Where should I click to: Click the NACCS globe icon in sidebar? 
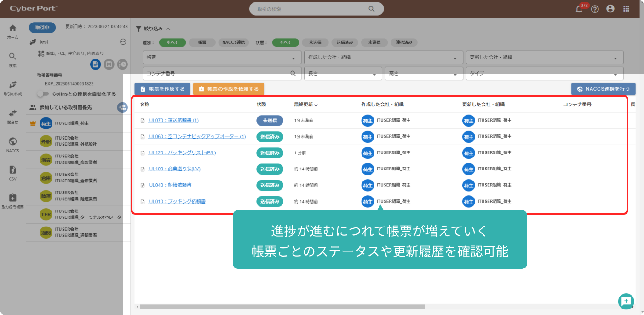[x=12, y=141]
